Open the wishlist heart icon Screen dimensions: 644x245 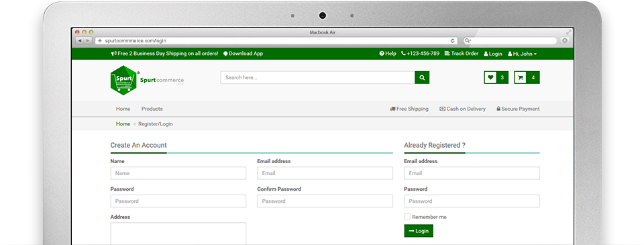point(490,77)
